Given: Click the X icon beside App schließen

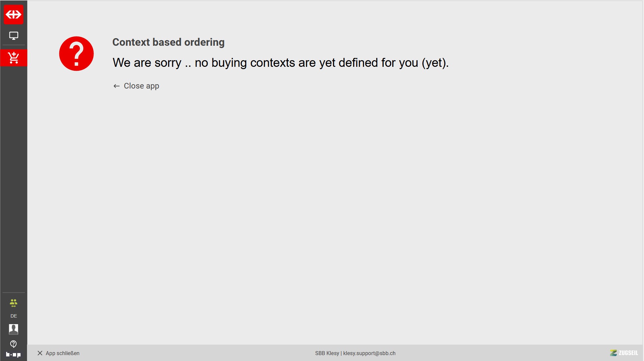Looking at the screenshot, I should point(40,353).
